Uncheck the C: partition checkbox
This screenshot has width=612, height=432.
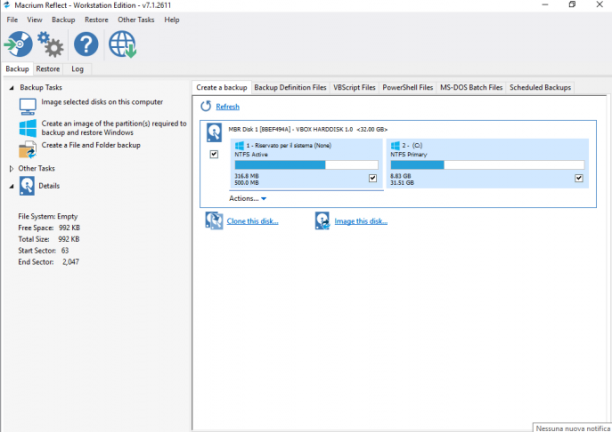coord(579,178)
